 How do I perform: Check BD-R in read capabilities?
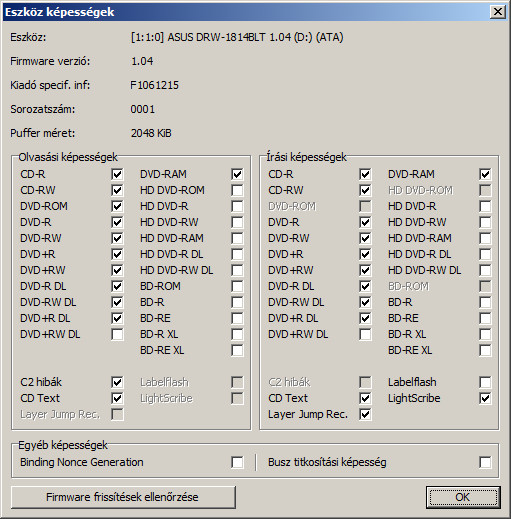237,302
